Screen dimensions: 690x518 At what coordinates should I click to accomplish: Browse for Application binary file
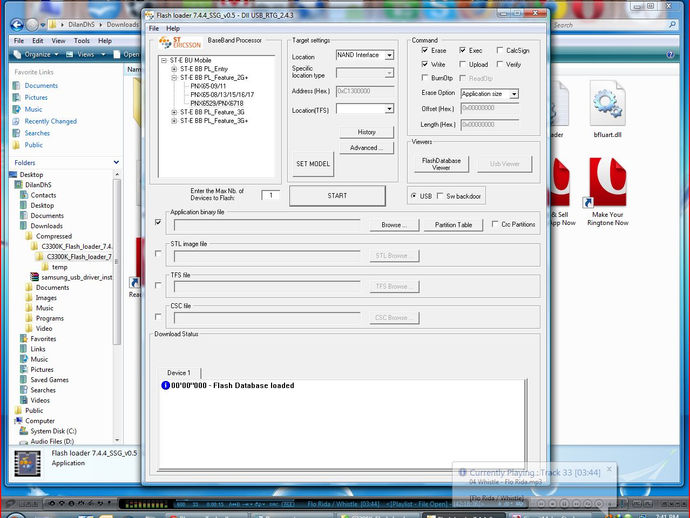(394, 225)
